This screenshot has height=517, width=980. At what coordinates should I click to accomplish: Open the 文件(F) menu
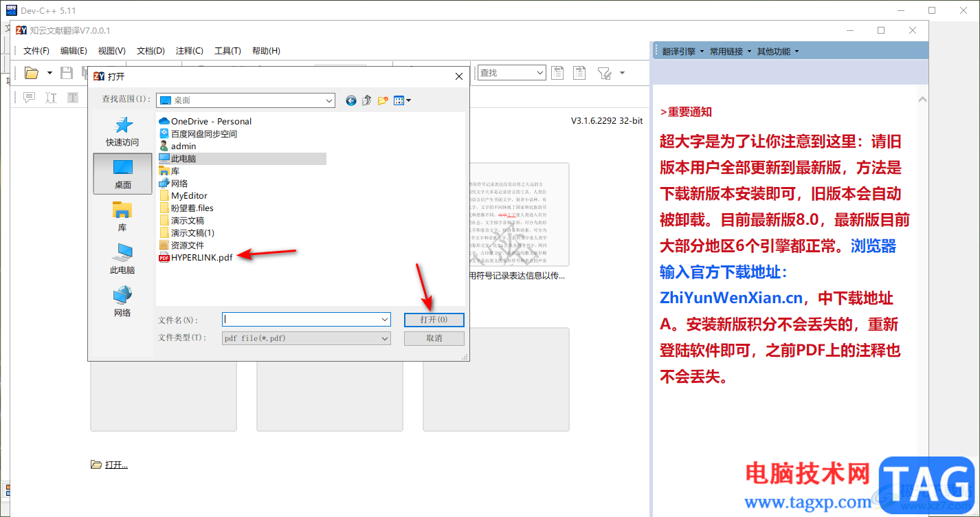[36, 51]
